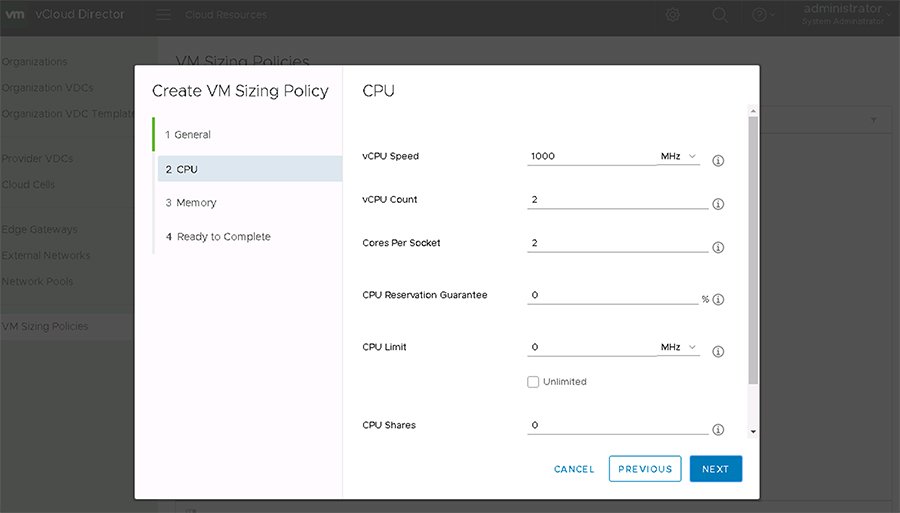Click the CANCEL button
This screenshot has height=513, width=900.
pyautogui.click(x=574, y=469)
